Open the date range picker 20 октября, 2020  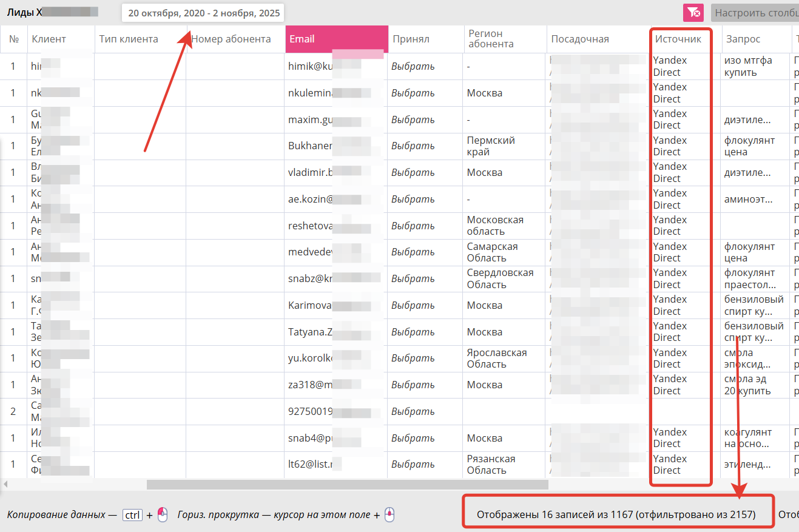[x=203, y=13]
